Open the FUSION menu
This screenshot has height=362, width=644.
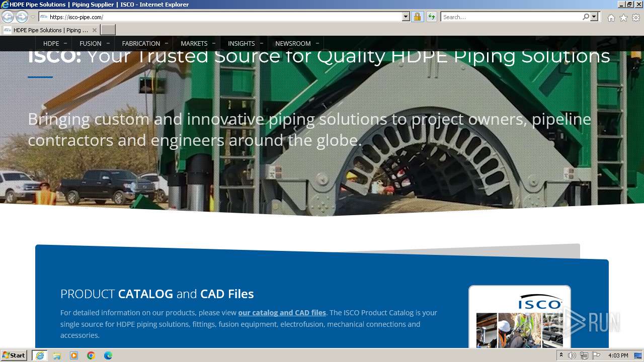[91, 44]
